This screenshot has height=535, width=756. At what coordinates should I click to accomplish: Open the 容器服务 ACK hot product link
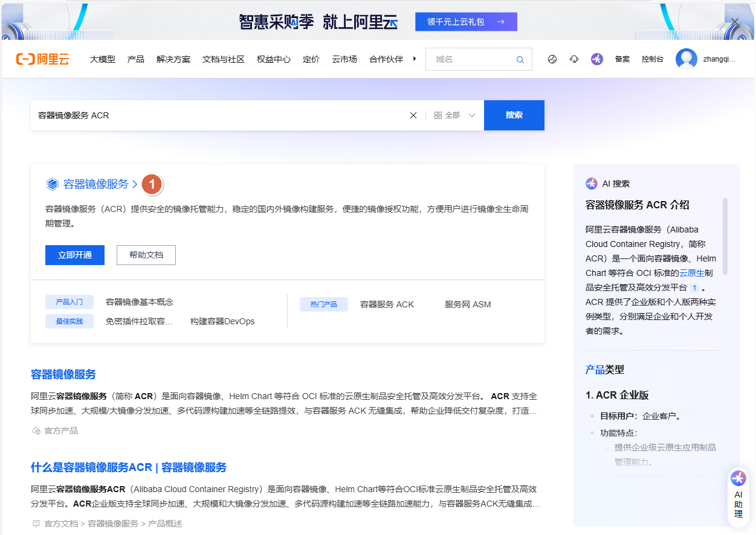click(387, 304)
